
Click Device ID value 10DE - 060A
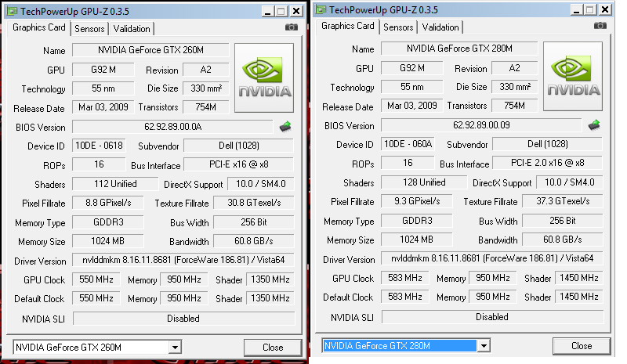tap(408, 144)
